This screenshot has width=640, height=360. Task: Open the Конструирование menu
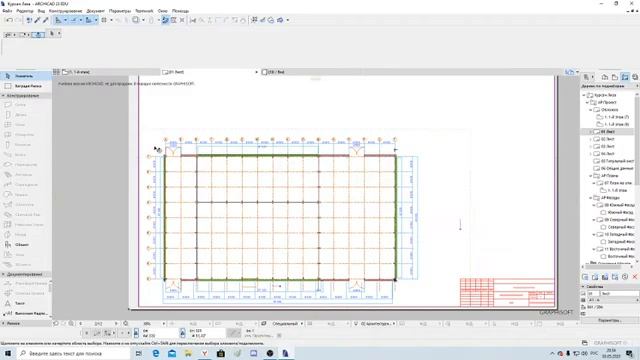click(x=65, y=11)
